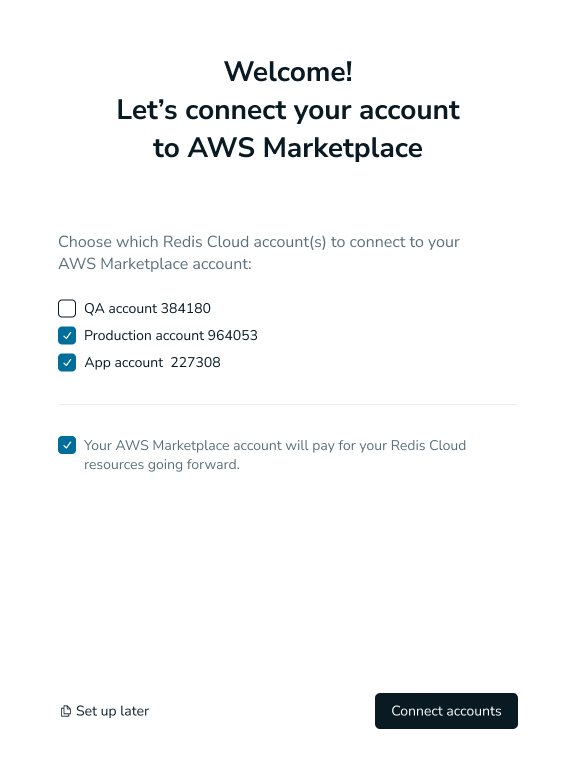Click the account number 964053
This screenshot has height=782, width=580.
233,335
